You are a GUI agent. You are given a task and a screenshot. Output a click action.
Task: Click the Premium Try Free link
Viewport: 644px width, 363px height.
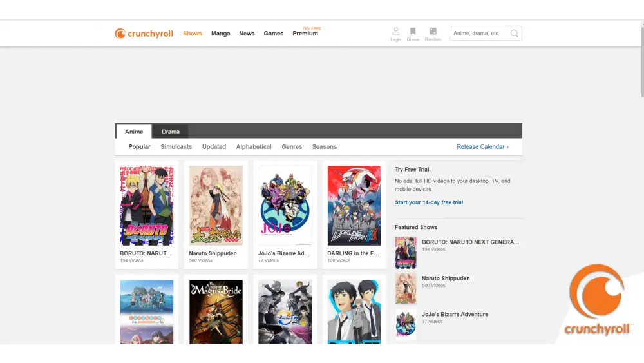coord(305,34)
